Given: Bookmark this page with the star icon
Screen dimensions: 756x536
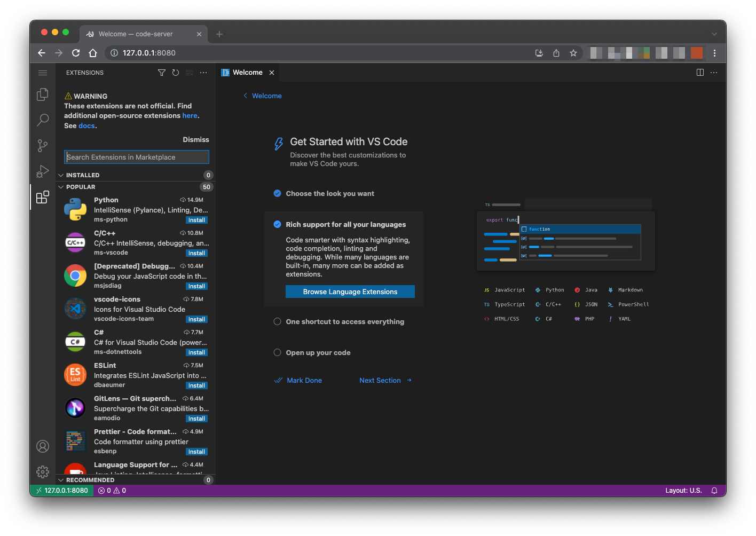Looking at the screenshot, I should (x=573, y=53).
